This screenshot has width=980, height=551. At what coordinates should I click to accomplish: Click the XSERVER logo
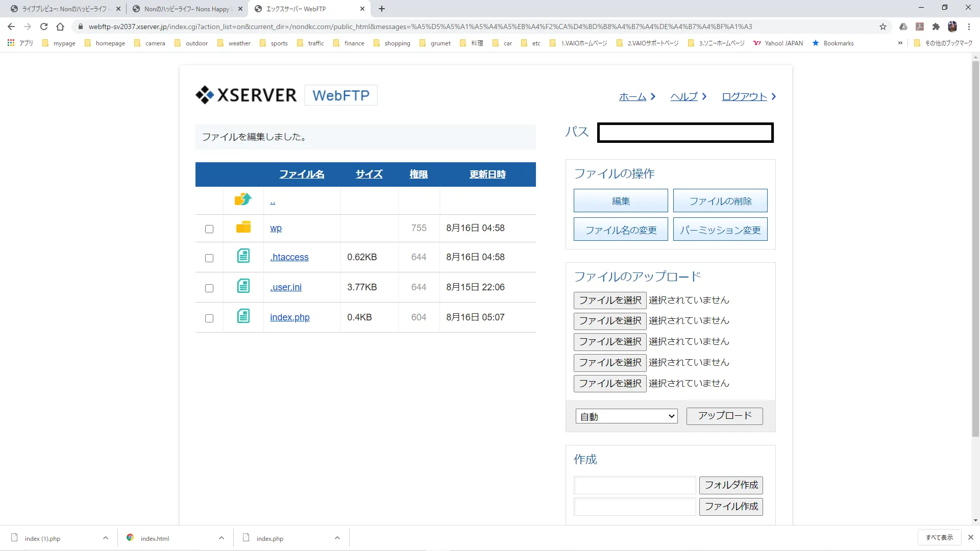pos(246,95)
